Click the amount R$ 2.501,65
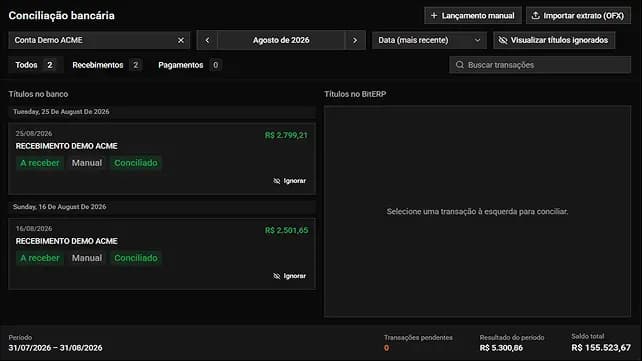This screenshot has width=642, height=361. 286,230
